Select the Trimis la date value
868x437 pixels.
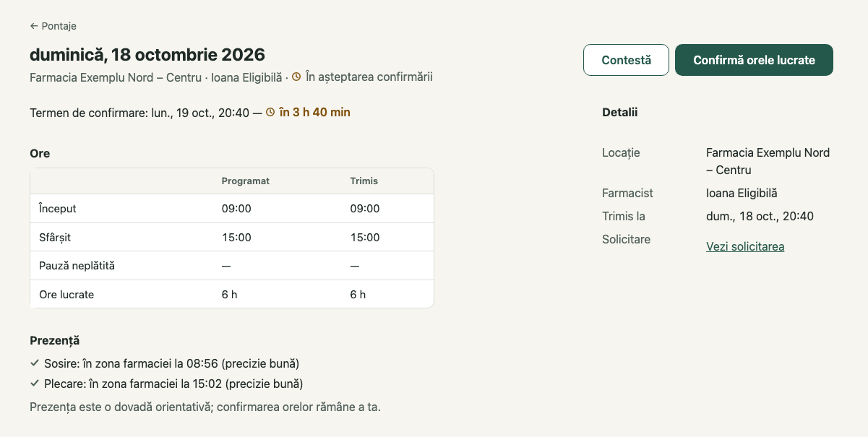point(760,216)
